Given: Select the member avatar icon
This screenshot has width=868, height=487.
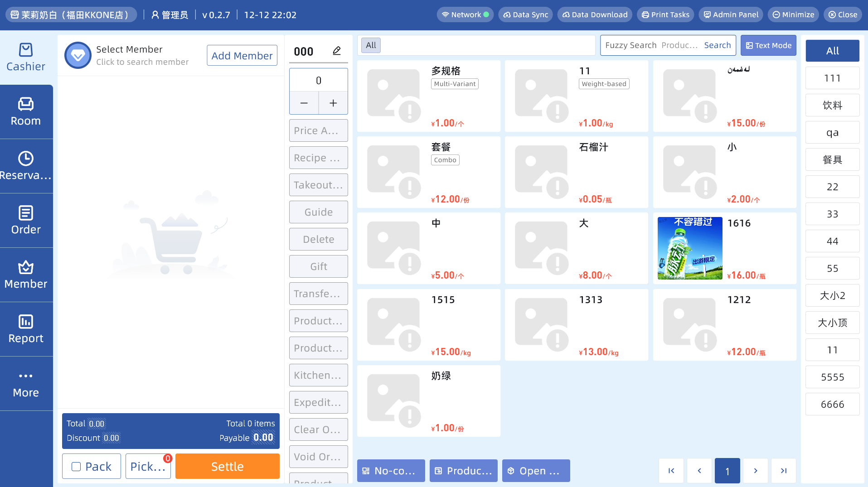Looking at the screenshot, I should click(x=78, y=55).
